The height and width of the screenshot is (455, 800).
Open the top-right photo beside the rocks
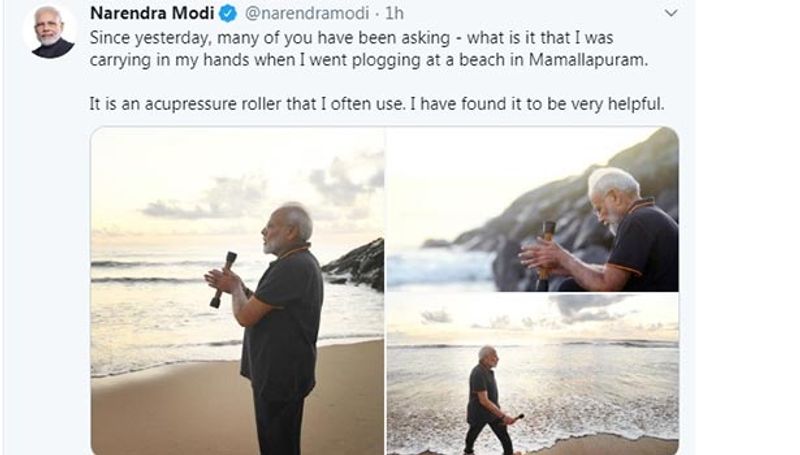point(532,208)
